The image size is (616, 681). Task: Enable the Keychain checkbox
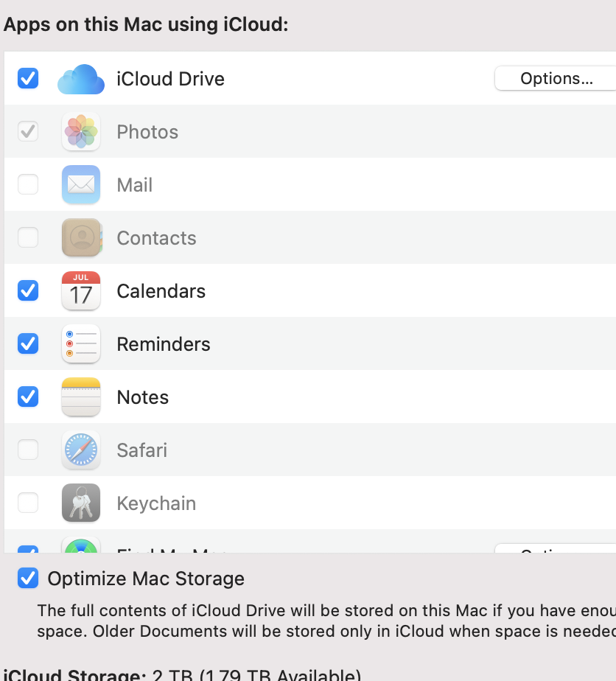point(28,503)
